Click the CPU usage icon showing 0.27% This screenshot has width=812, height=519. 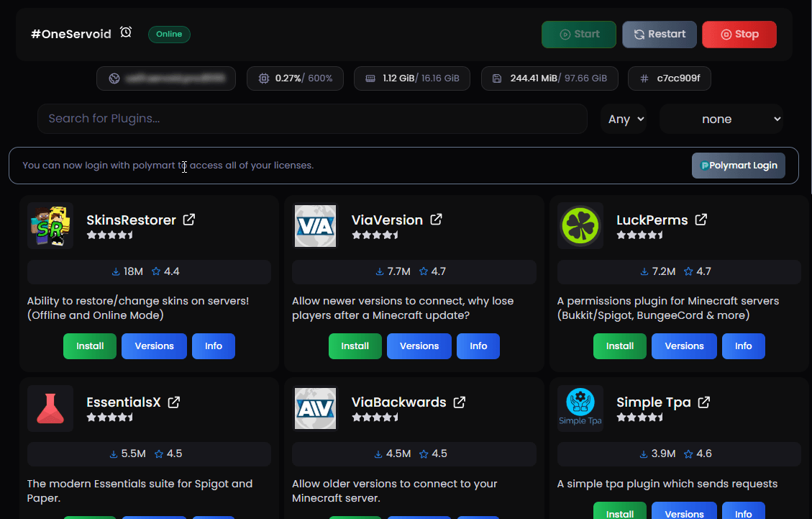[264, 78]
